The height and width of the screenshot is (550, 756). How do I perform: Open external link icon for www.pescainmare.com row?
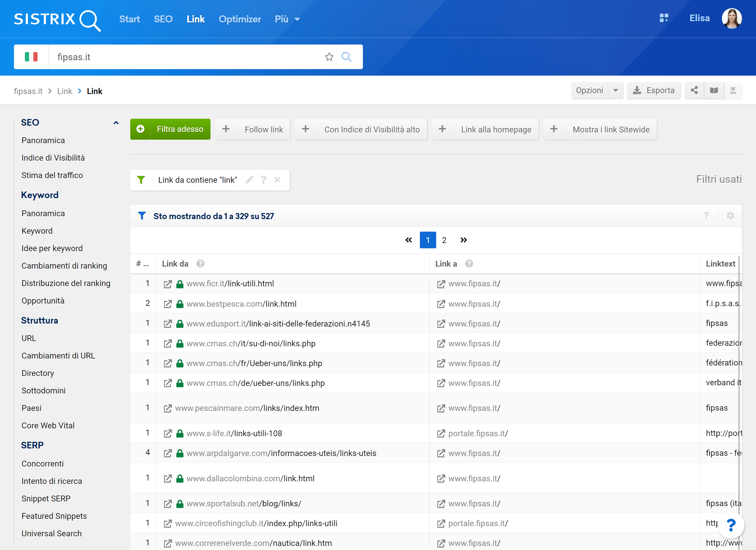(168, 408)
